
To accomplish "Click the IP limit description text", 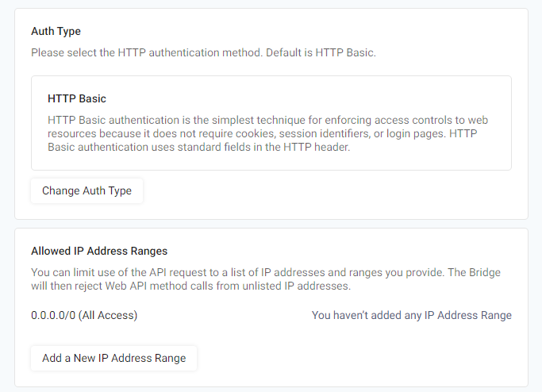I will pyautogui.click(x=266, y=279).
